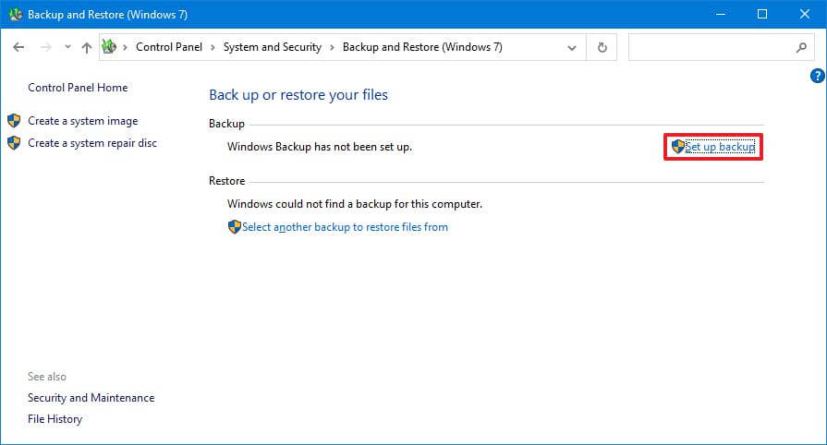Open the blue Help question mark icon
This screenshot has height=445, width=827.
pos(817,76)
